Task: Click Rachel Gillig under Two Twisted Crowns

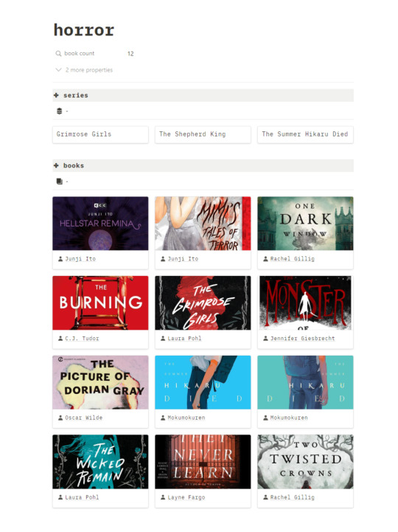Action: tap(292, 497)
